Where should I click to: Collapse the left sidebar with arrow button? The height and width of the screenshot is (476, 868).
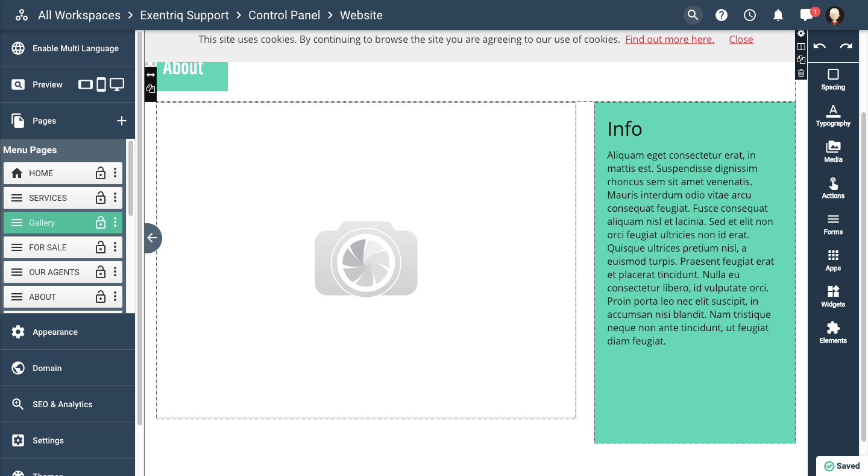point(152,238)
